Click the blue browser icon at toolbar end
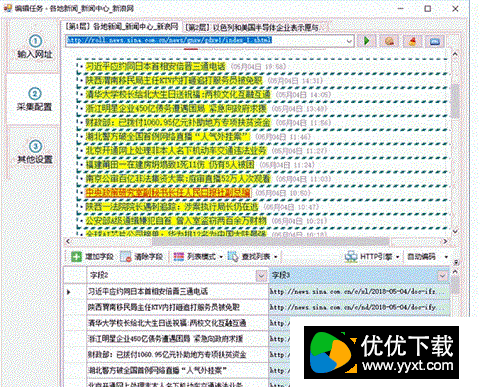The height and width of the screenshot is (387, 480). pos(435,41)
